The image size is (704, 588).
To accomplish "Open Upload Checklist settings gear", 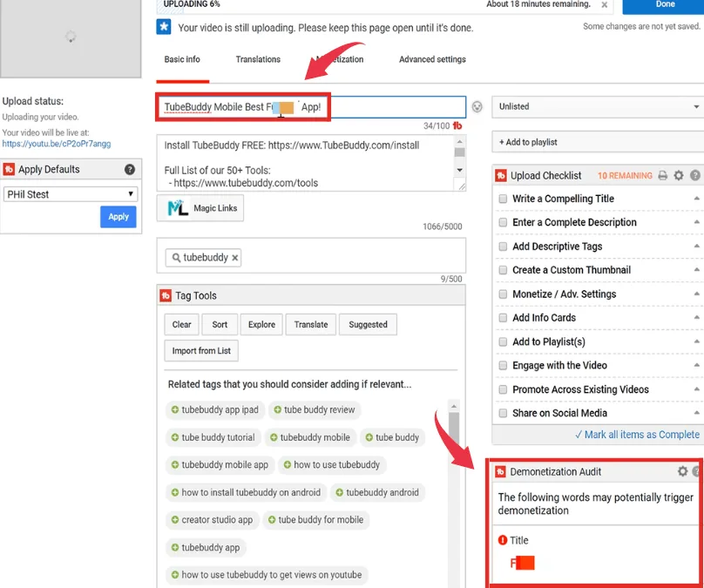I will (679, 175).
